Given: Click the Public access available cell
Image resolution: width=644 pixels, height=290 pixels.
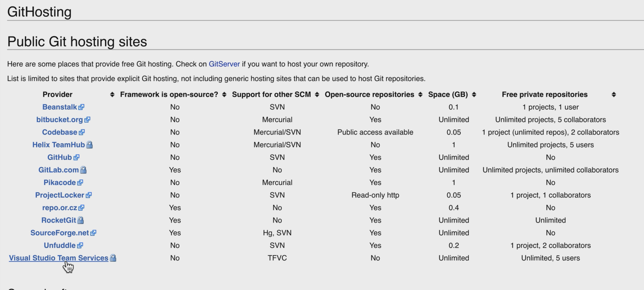Looking at the screenshot, I should coord(375,132).
